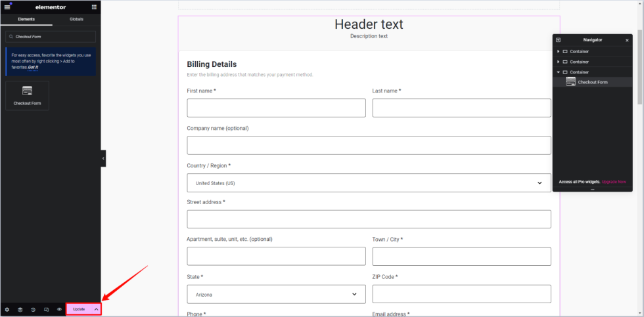Open the Elementor hamburger menu
644x317 pixels.
point(7,7)
